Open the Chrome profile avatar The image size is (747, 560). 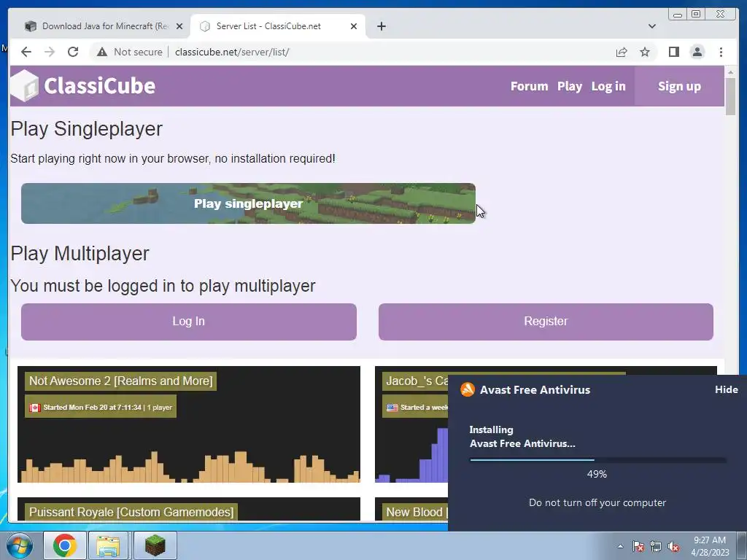697,52
